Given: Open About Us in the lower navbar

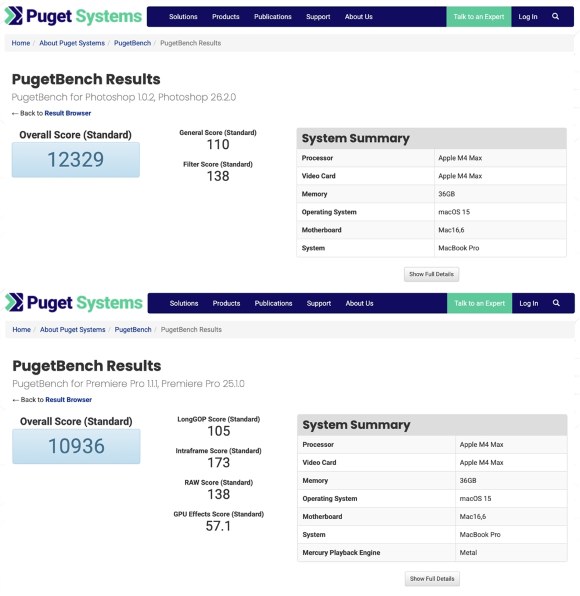Looking at the screenshot, I should [x=360, y=303].
